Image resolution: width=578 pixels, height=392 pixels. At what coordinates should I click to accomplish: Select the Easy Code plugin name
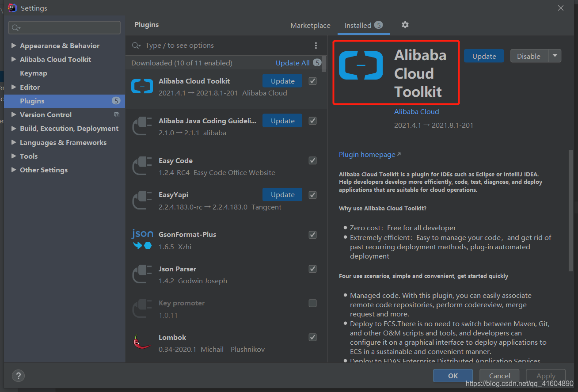175,160
